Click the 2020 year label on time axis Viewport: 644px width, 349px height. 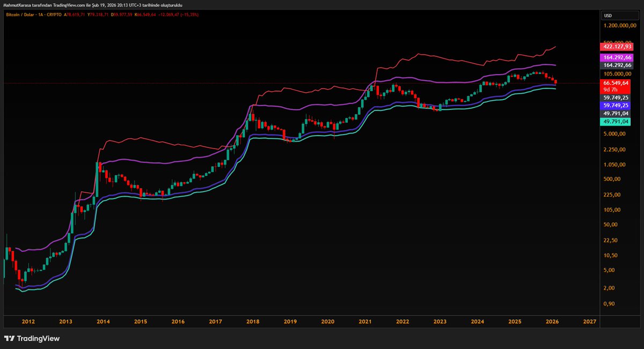328,321
